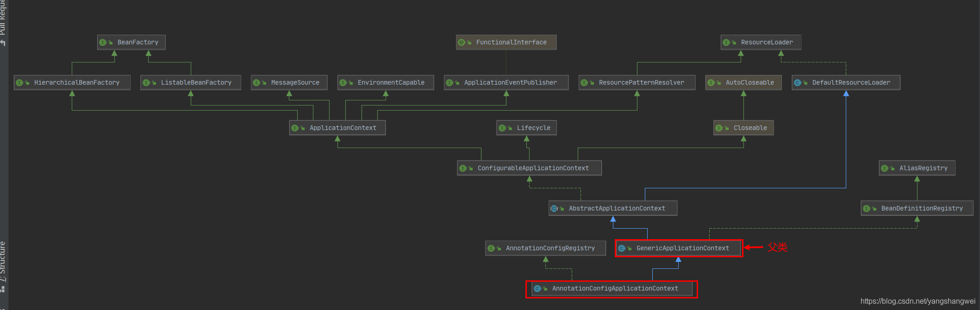Select the EnvironmentCapable interface node
Image resolution: width=980 pixels, height=310 pixels.
391,83
